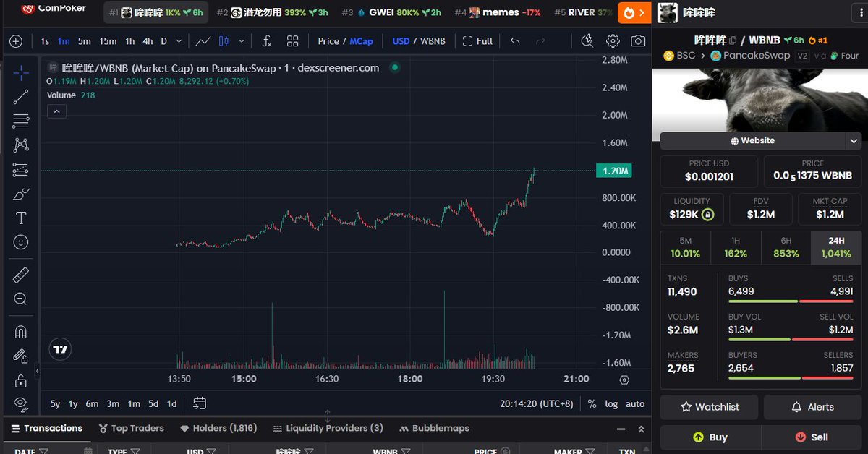Image resolution: width=868 pixels, height=454 pixels.
Task: Click the green Buy button
Action: pos(710,437)
